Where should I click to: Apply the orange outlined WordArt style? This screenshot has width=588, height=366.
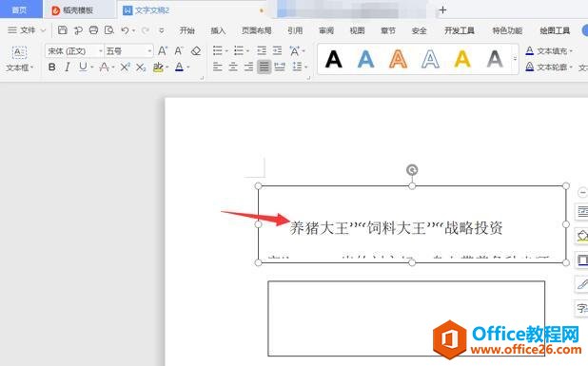point(398,59)
